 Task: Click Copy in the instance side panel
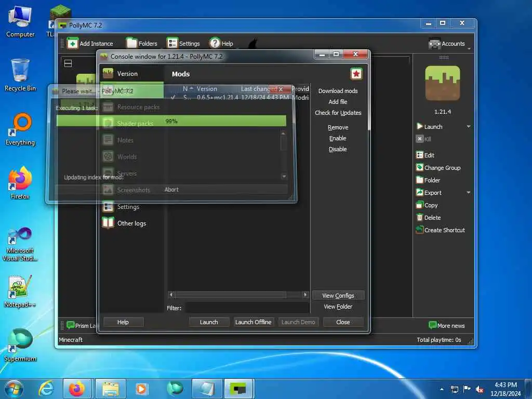(427, 205)
